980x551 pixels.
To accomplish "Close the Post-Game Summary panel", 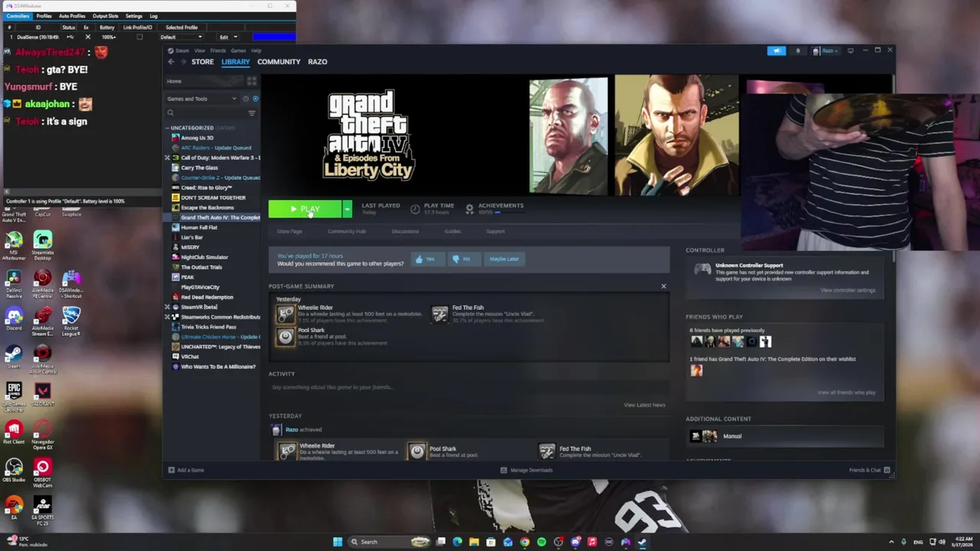I will (664, 286).
